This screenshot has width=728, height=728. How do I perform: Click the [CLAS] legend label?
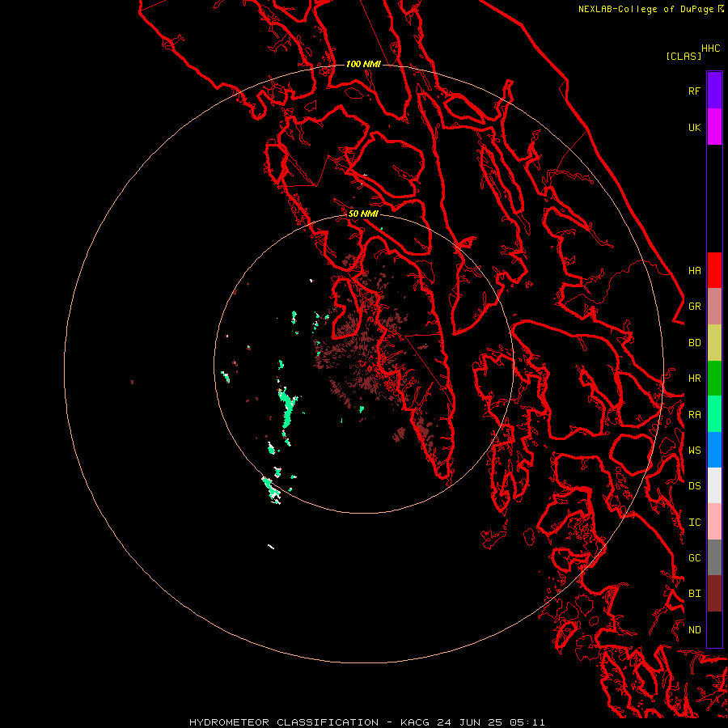click(684, 56)
